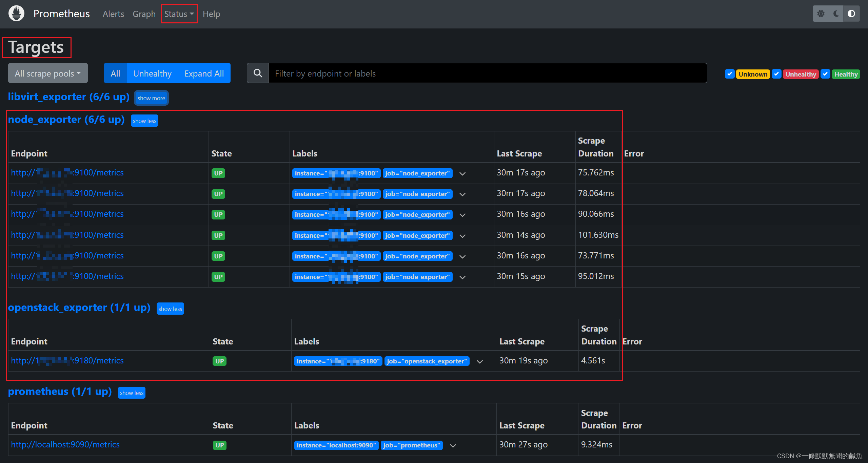868x463 pixels.
Task: Expand labels for 101.630ms node_exporter row
Action: click(462, 236)
